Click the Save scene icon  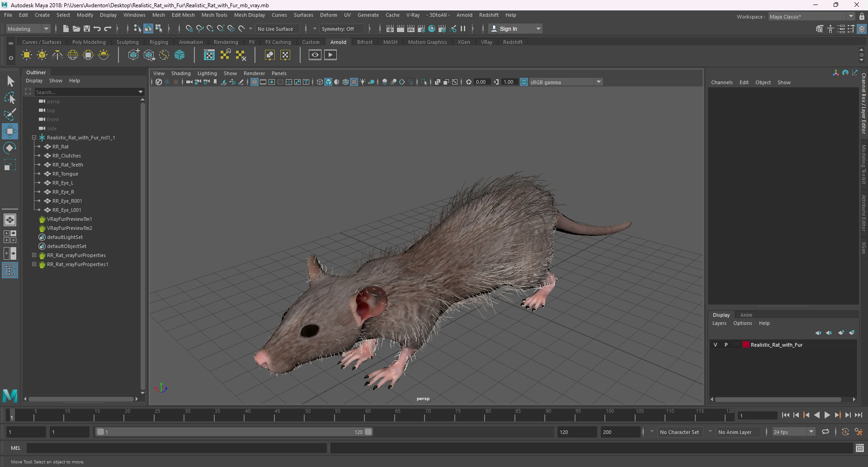click(x=87, y=29)
